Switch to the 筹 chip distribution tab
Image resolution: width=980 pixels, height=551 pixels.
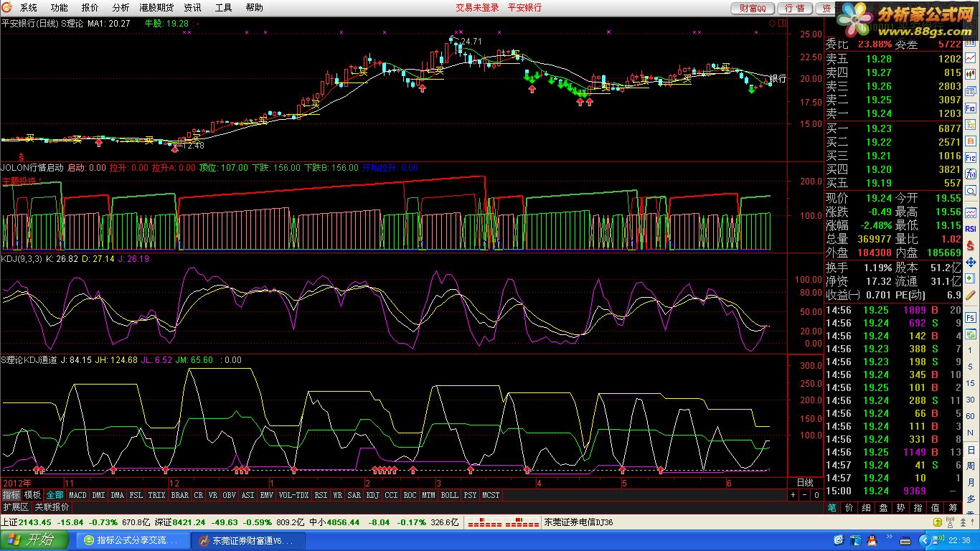coord(953,507)
